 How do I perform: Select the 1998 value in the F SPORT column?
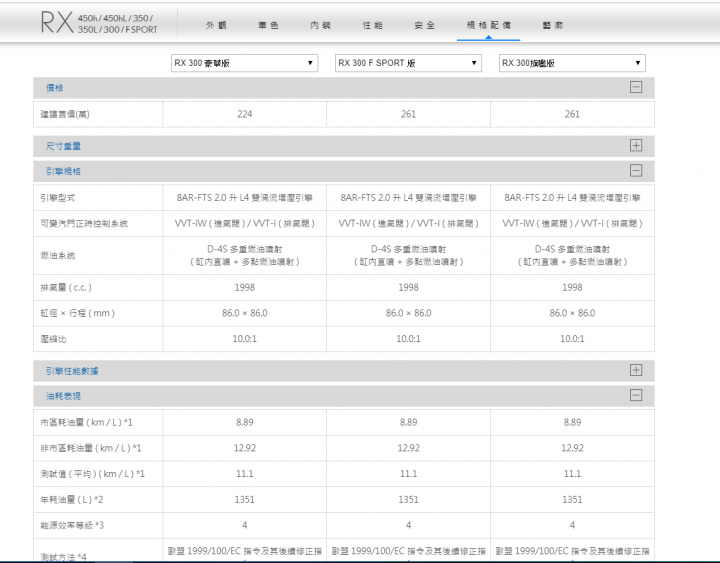click(x=408, y=287)
